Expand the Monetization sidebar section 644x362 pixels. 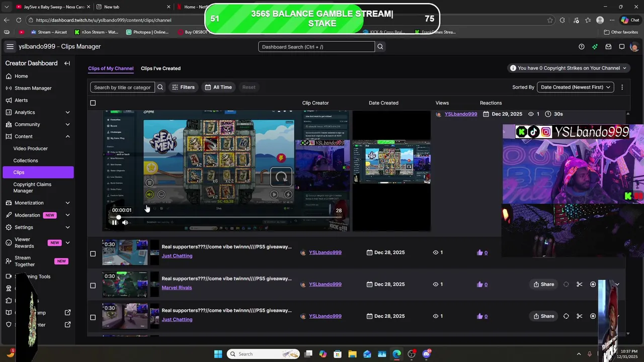(x=67, y=203)
